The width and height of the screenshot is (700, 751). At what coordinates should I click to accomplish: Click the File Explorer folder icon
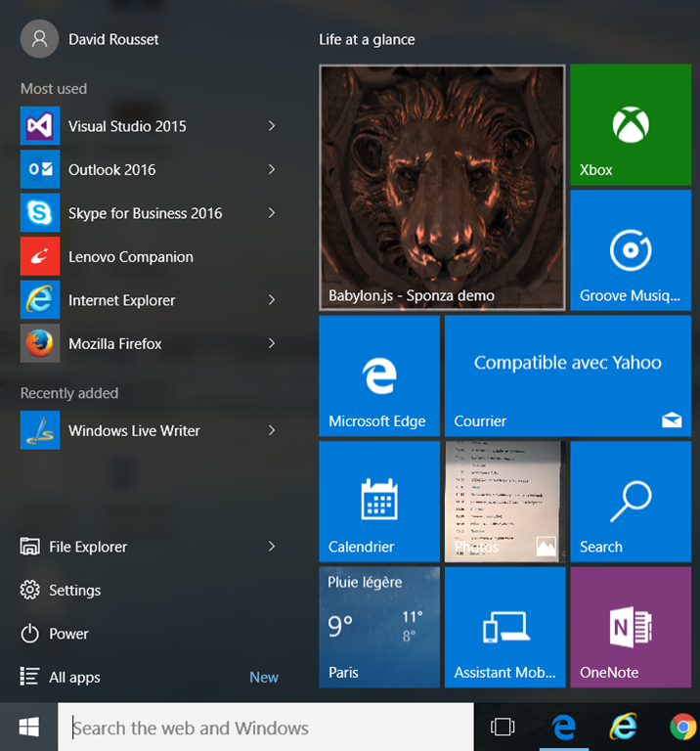click(29, 547)
